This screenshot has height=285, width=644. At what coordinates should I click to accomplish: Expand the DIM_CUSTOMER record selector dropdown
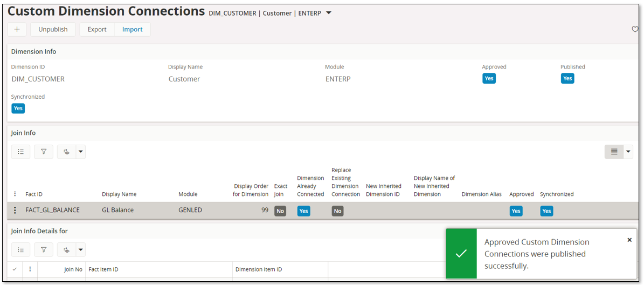(x=329, y=13)
